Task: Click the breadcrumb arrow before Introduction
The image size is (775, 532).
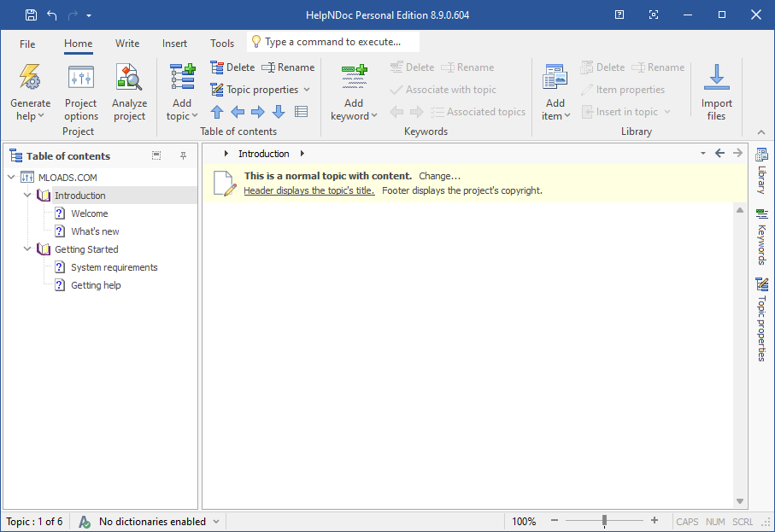Action: point(226,154)
